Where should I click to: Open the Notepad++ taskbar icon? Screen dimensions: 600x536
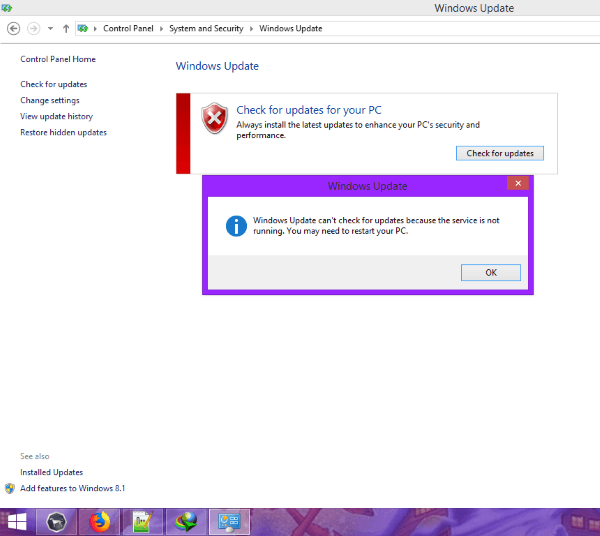(142, 521)
